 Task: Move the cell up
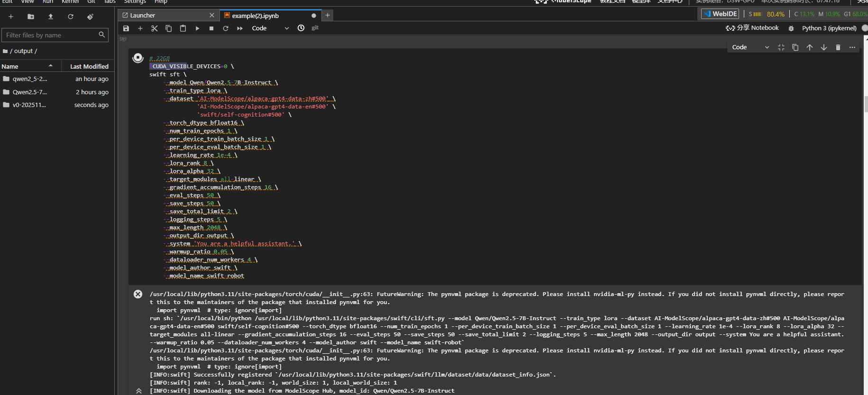tap(810, 47)
